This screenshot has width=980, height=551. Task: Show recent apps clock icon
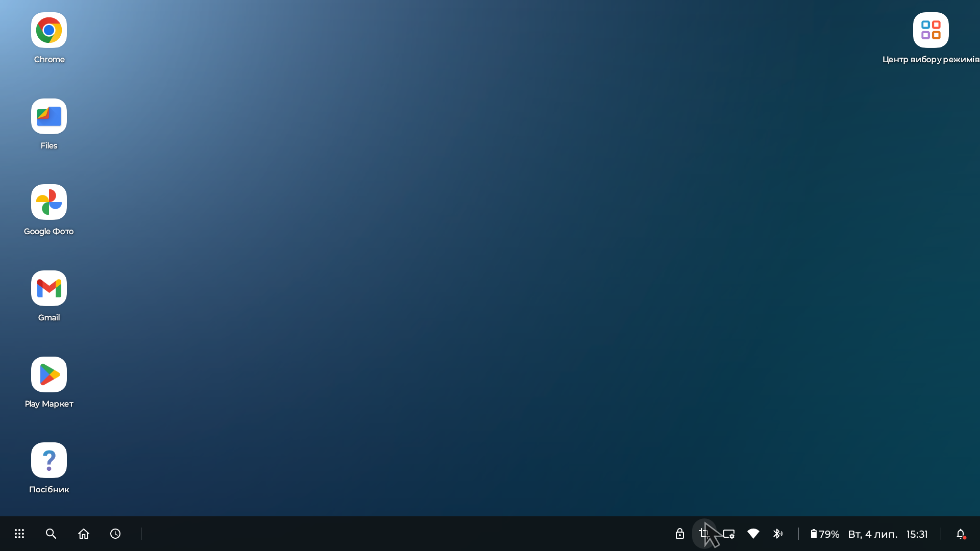coord(115,534)
